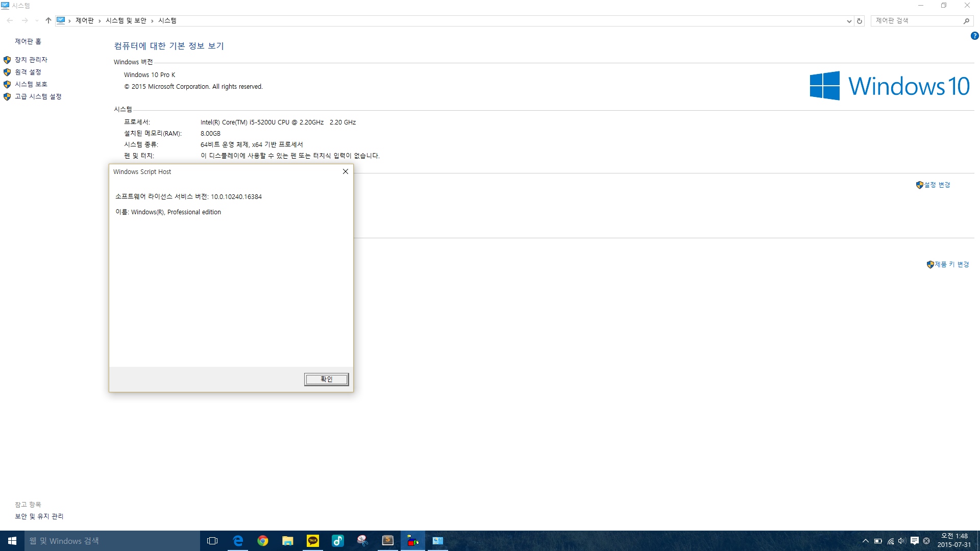Open 장치 관리자 in the sidebar

tap(31, 60)
